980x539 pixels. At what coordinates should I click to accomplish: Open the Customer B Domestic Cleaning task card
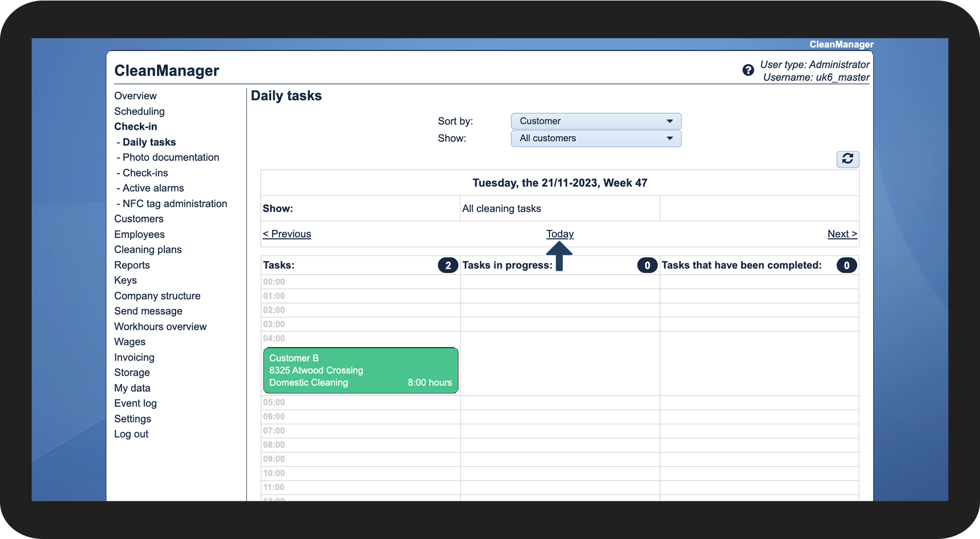[x=360, y=370]
